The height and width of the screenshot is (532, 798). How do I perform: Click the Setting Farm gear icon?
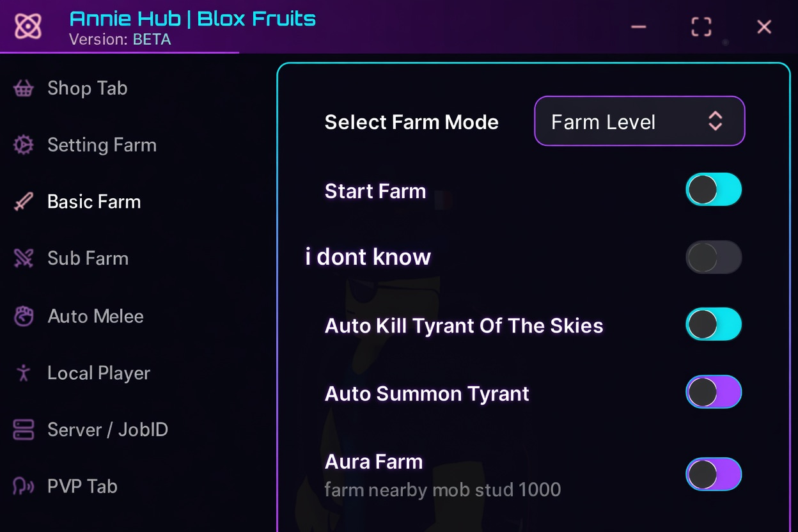tap(24, 145)
